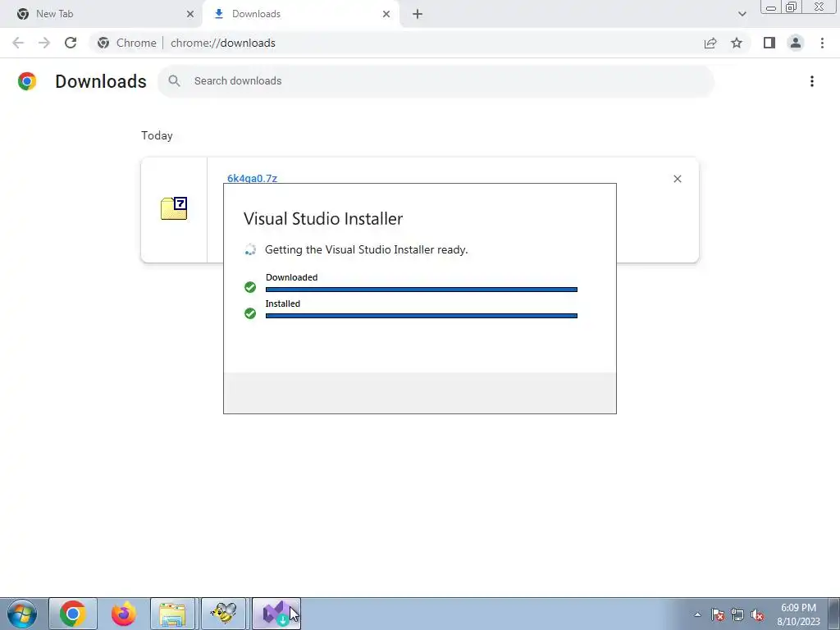This screenshot has width=840, height=630.
Task: Close the Downloads tab
Action: 386,14
